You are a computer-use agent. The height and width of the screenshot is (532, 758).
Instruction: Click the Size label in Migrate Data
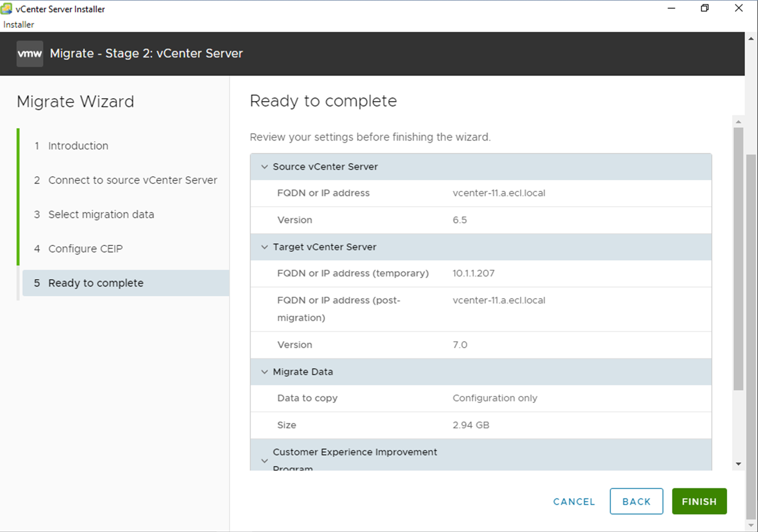click(x=287, y=425)
